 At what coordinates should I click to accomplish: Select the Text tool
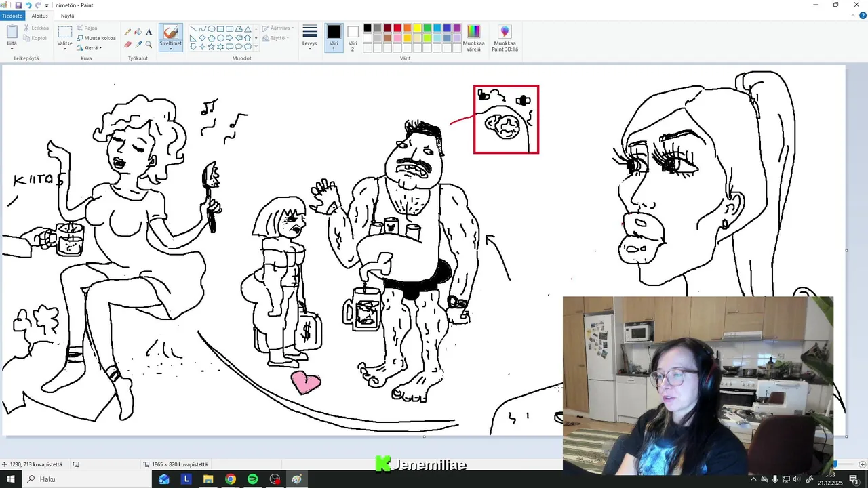click(149, 32)
